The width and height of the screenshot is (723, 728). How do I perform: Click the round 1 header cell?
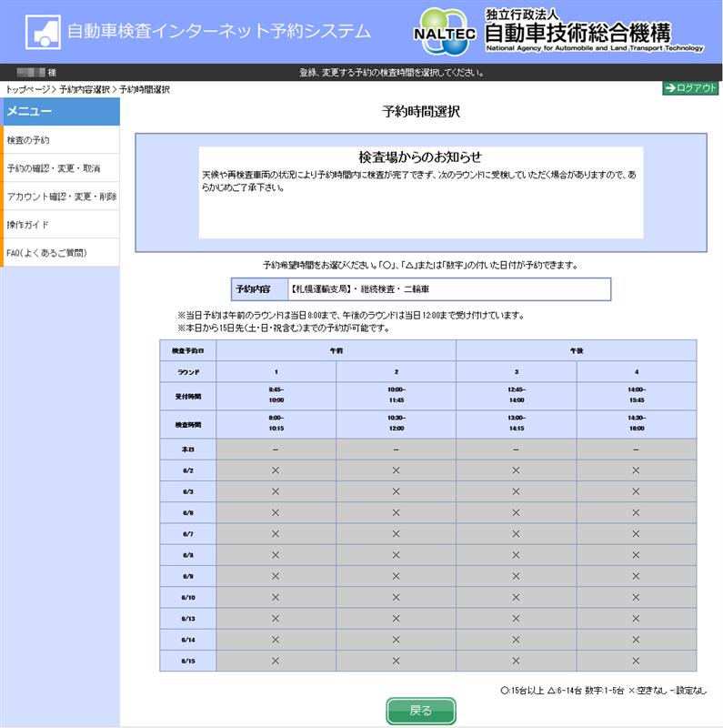tap(276, 372)
